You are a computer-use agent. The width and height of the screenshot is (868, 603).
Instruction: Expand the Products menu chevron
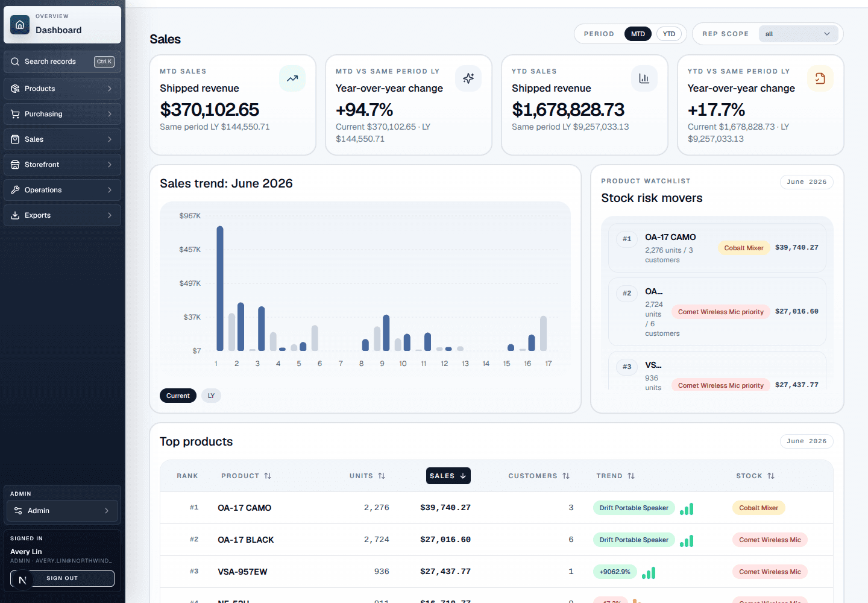(x=110, y=89)
